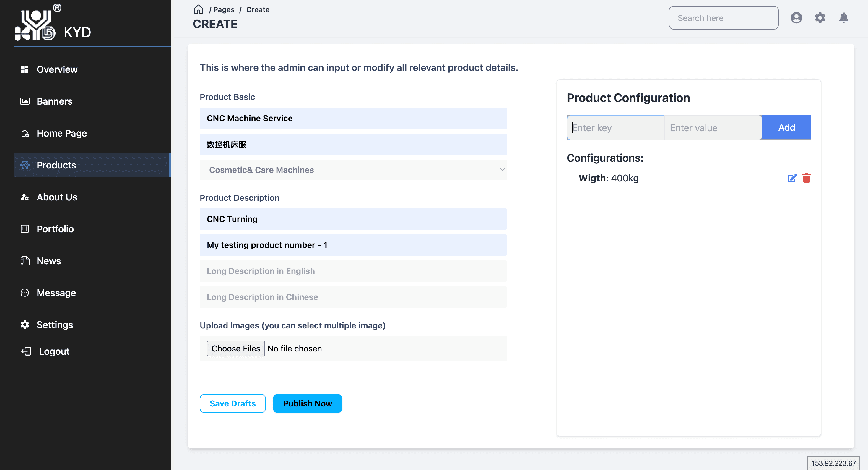Screen dimensions: 868x470
Task: Click the Save Drafts button
Action: tap(233, 403)
